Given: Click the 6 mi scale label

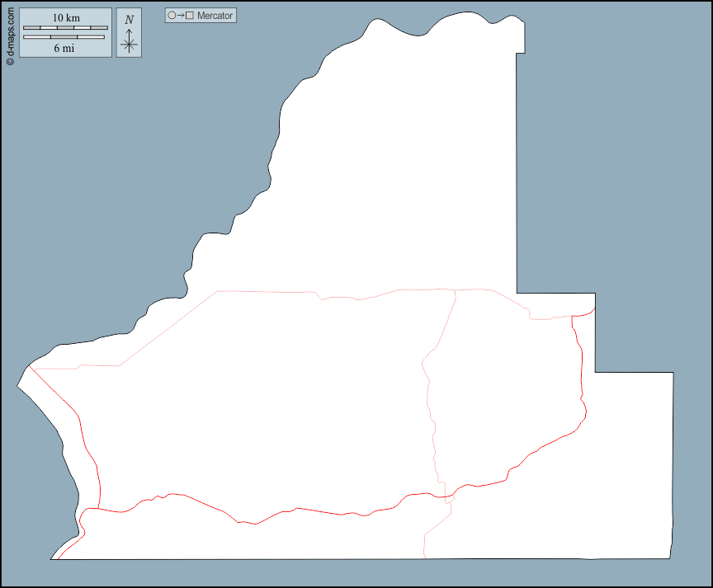Looking at the screenshot, I should (64, 48).
